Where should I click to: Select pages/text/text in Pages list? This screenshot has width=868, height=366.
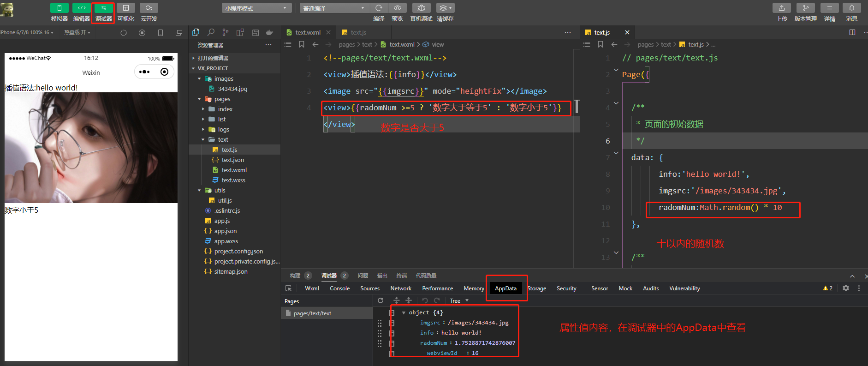pyautogui.click(x=312, y=313)
